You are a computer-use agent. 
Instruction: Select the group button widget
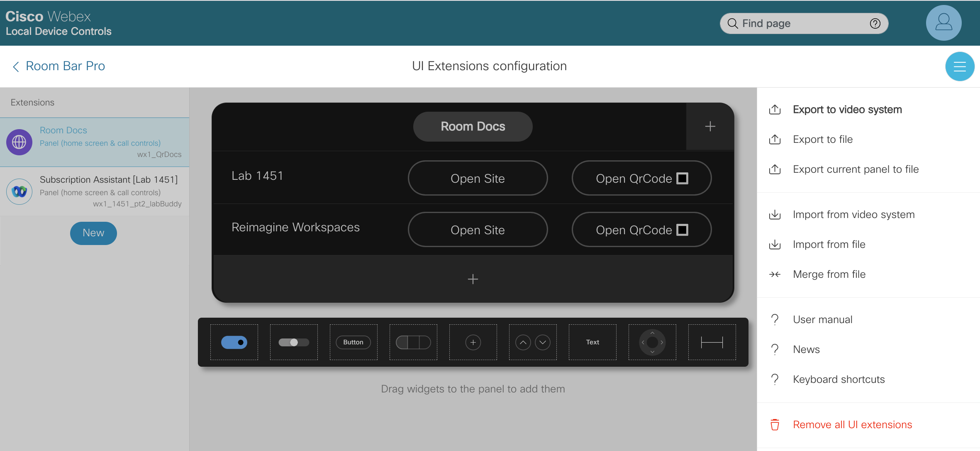click(x=413, y=342)
